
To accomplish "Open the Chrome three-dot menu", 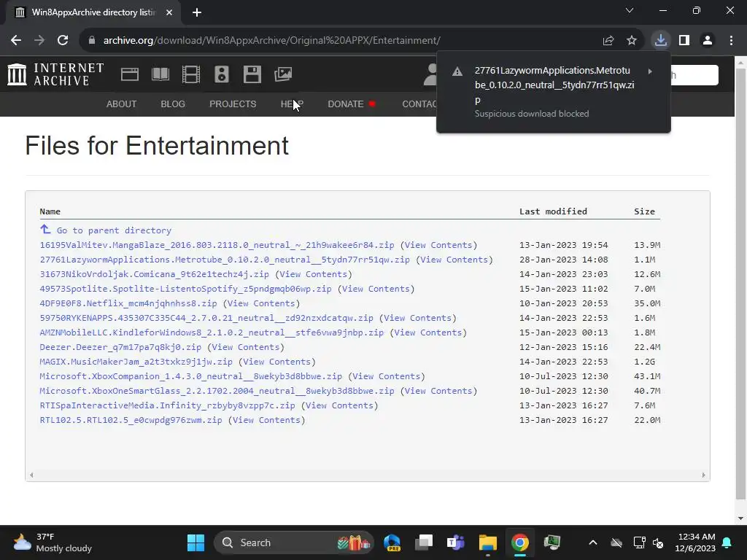I will click(x=731, y=41).
